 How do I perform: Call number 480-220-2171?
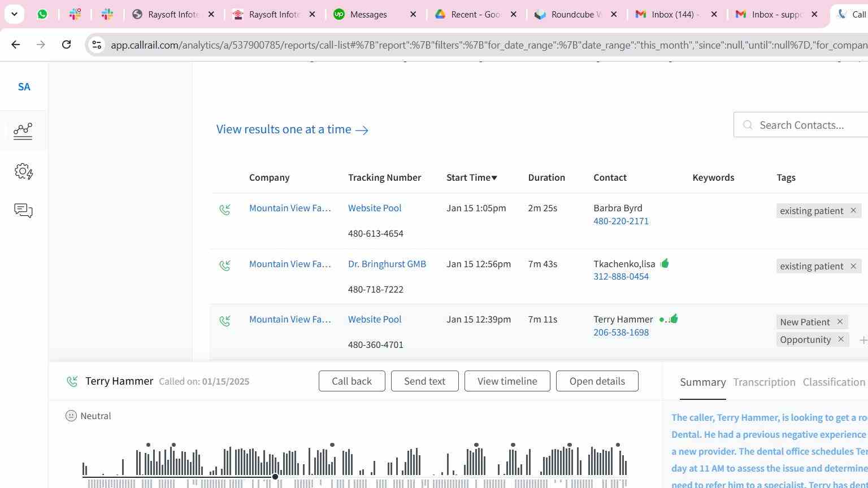[621, 221]
